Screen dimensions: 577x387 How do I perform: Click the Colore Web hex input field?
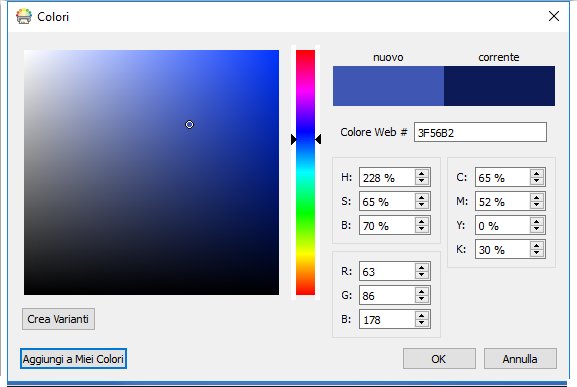480,132
